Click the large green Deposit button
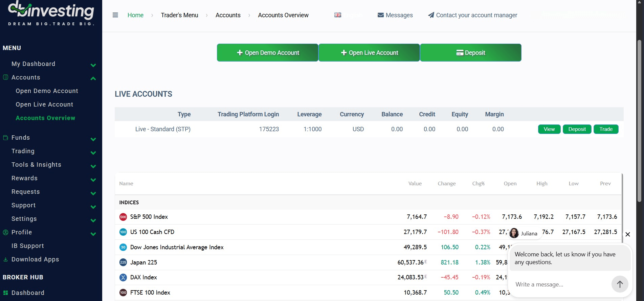644x301 pixels. click(471, 53)
